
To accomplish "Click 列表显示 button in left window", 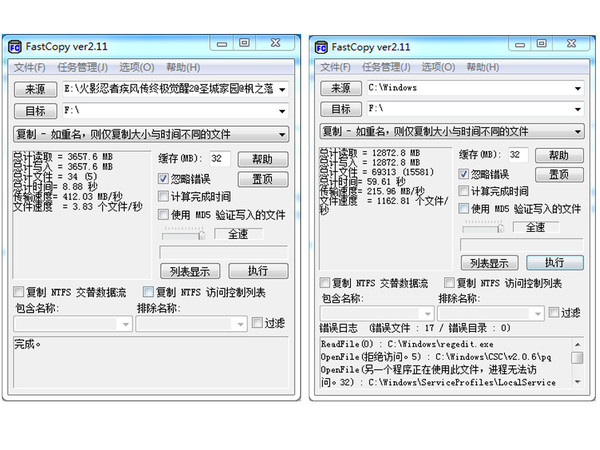I will click(x=190, y=271).
